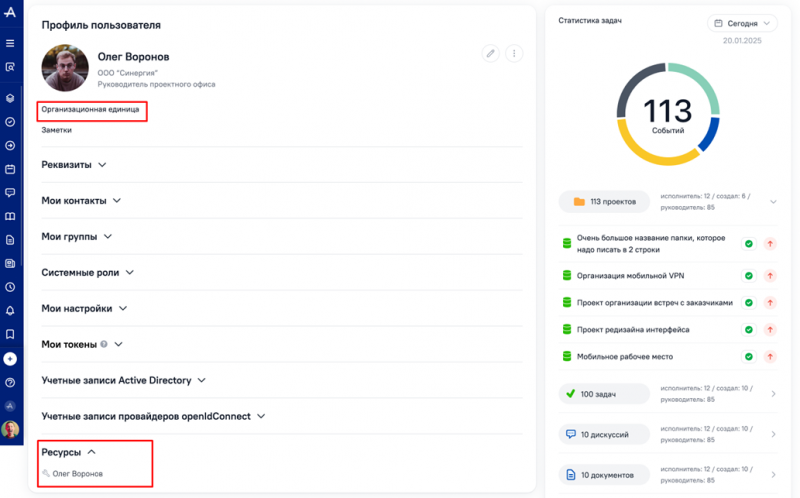The height and width of the screenshot is (498, 800).
Task: Select the Заметки item
Action: click(57, 130)
